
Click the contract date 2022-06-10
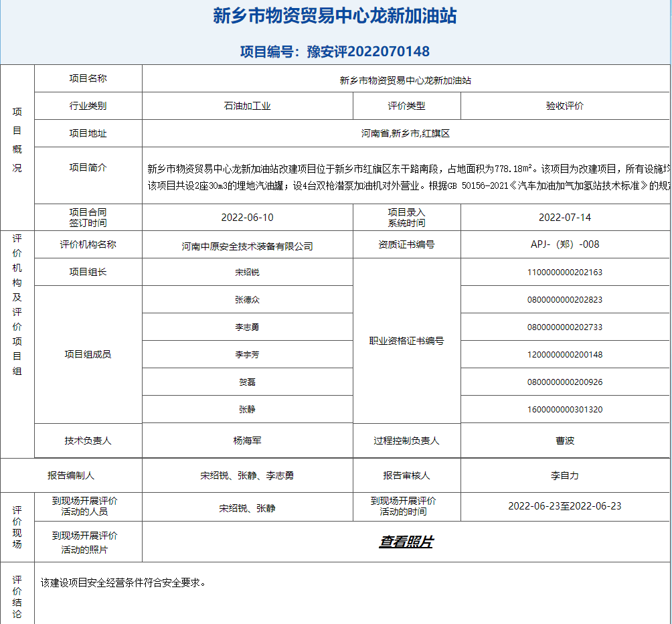point(247,218)
